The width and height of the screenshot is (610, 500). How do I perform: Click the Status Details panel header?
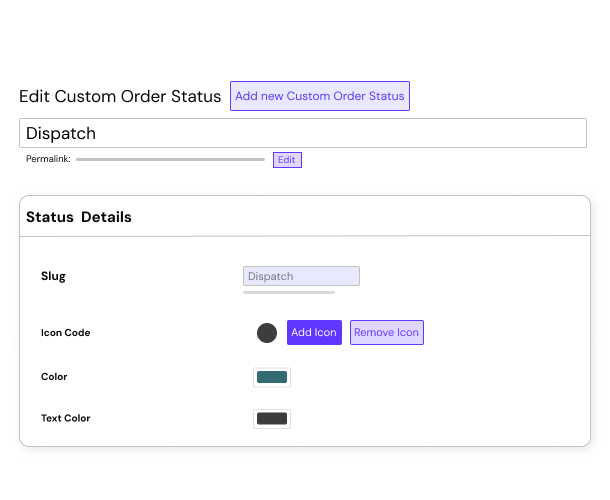click(79, 217)
